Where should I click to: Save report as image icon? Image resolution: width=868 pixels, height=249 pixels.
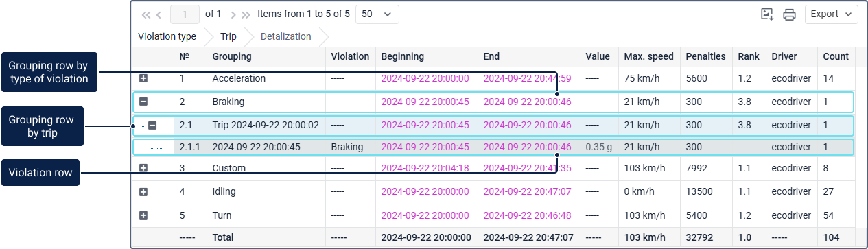pos(767,14)
